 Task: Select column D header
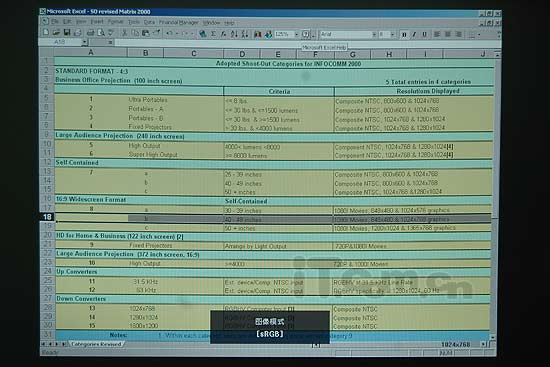coord(242,54)
